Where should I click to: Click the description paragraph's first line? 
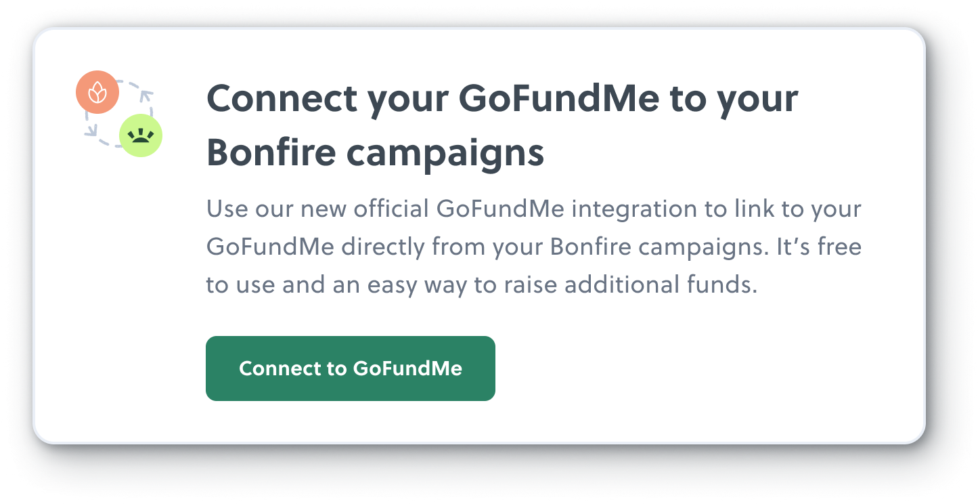pyautogui.click(x=535, y=209)
